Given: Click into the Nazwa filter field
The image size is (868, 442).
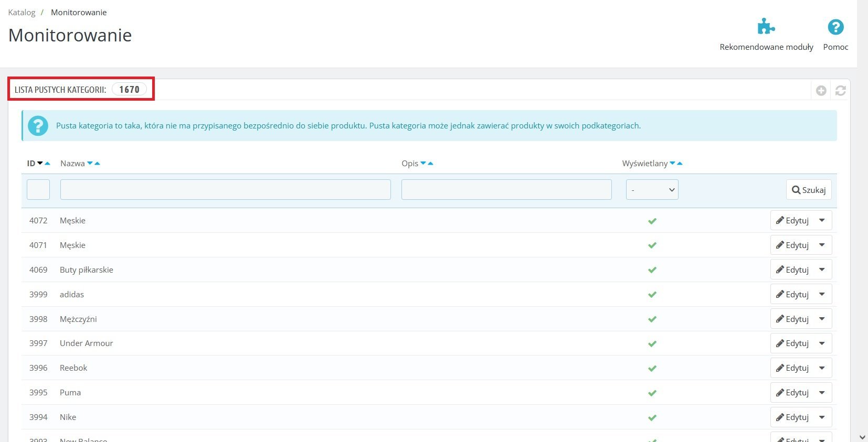Looking at the screenshot, I should pyautogui.click(x=226, y=189).
